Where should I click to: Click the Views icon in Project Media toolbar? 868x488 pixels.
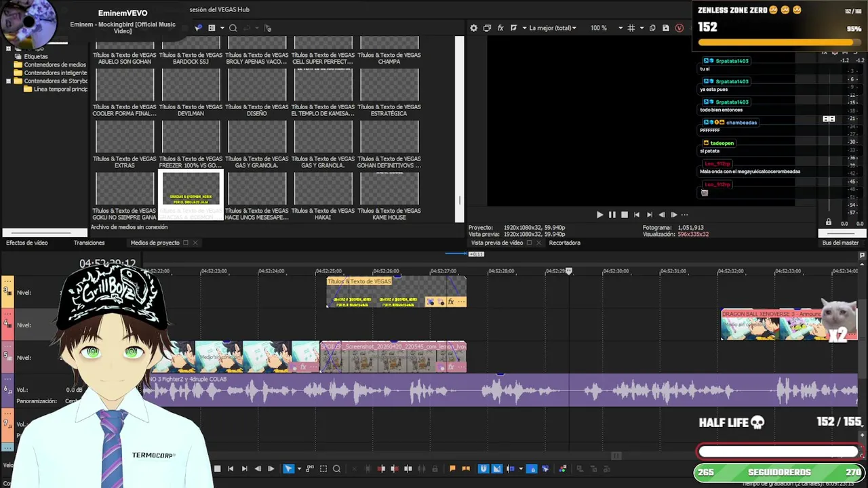point(212,28)
